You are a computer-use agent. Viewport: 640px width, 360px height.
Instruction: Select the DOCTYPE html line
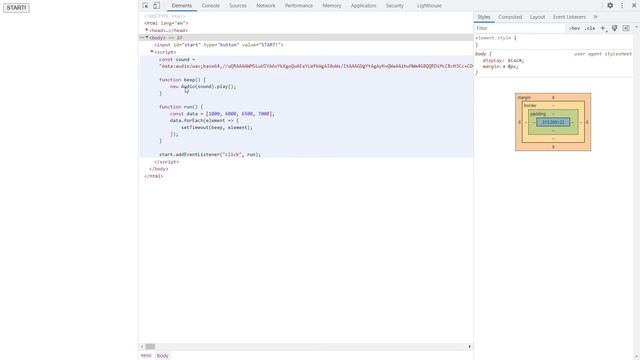click(x=164, y=16)
